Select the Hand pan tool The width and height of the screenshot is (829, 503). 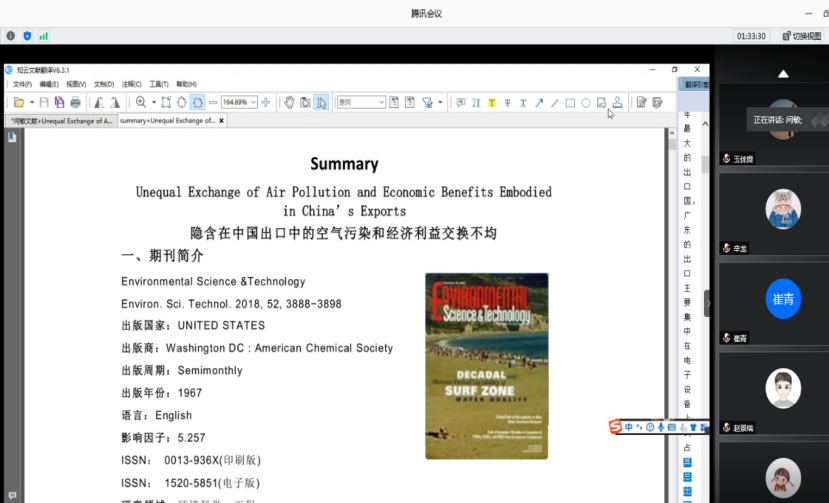[289, 102]
